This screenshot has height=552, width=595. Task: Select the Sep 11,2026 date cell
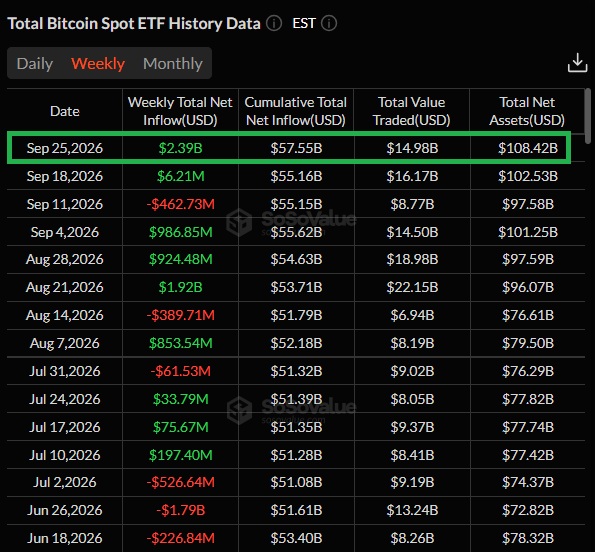click(x=65, y=204)
